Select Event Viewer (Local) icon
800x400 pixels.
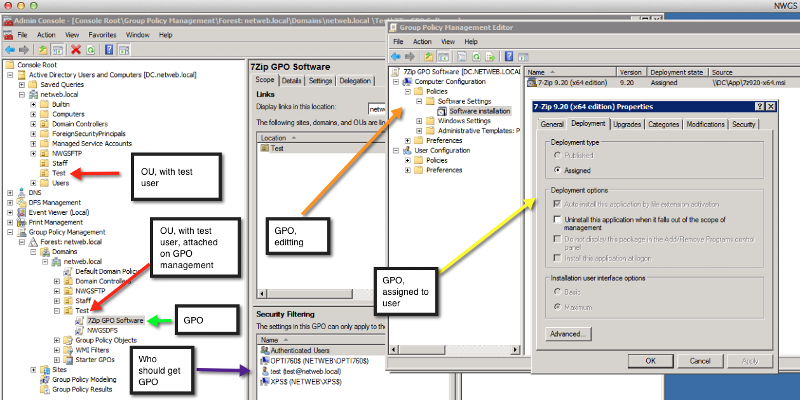point(21,212)
